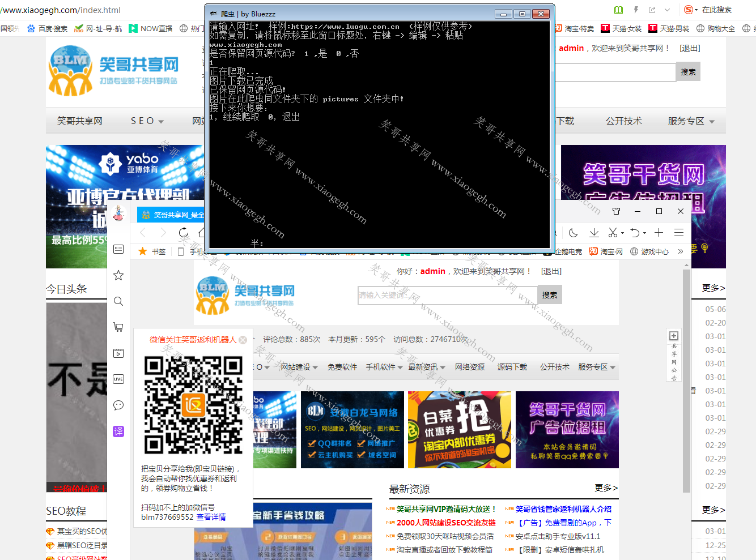
Task: Open downloads arrow icon in front browser
Action: (x=594, y=233)
